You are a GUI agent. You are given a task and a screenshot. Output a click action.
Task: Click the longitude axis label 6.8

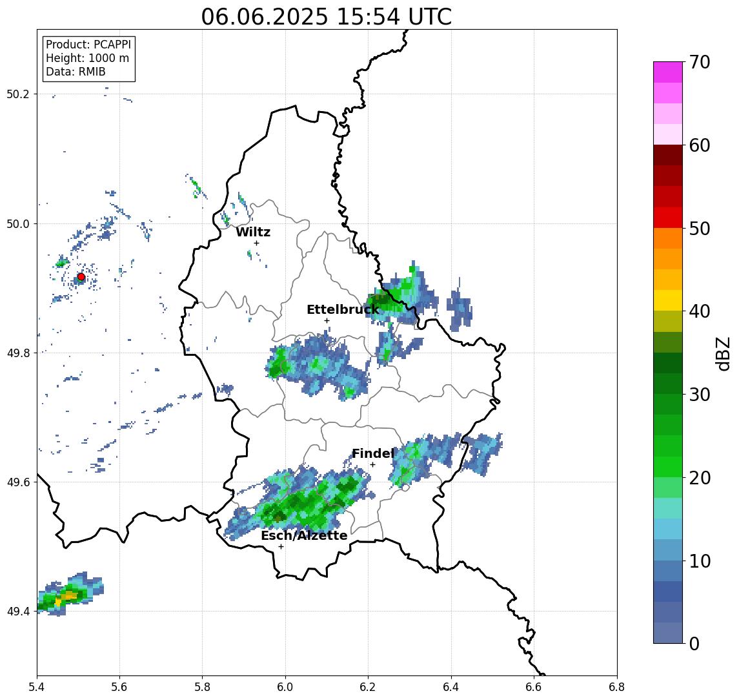pyautogui.click(x=616, y=687)
